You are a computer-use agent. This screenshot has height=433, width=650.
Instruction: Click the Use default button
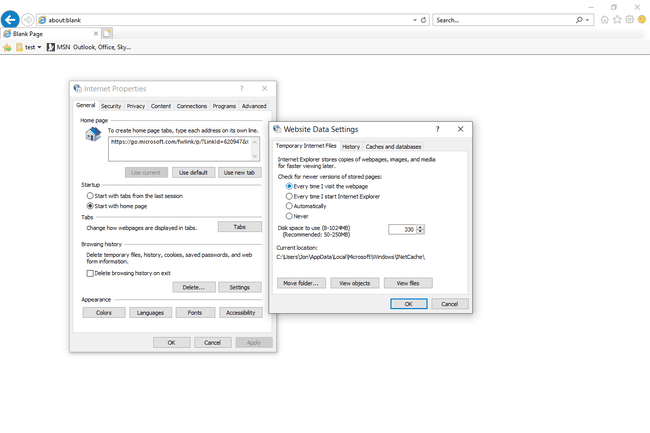[x=193, y=172]
